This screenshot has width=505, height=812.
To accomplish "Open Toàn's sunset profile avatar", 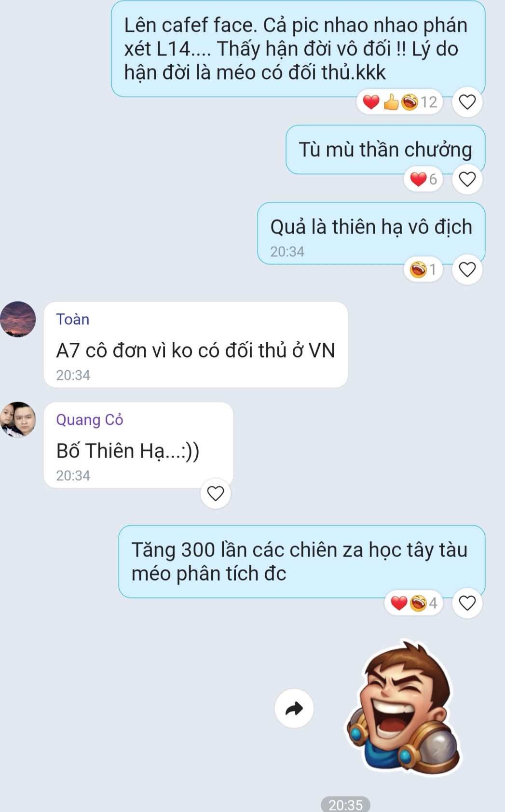I will coord(18,319).
